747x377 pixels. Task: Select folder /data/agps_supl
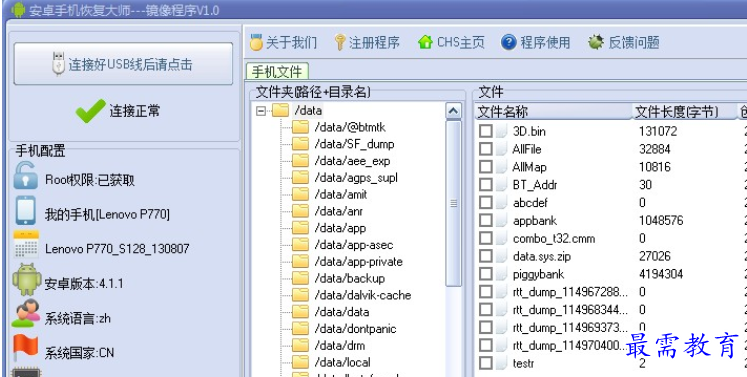click(356, 178)
